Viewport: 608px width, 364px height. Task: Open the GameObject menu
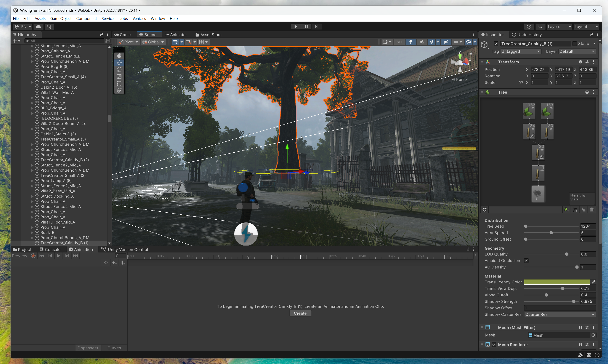click(61, 18)
